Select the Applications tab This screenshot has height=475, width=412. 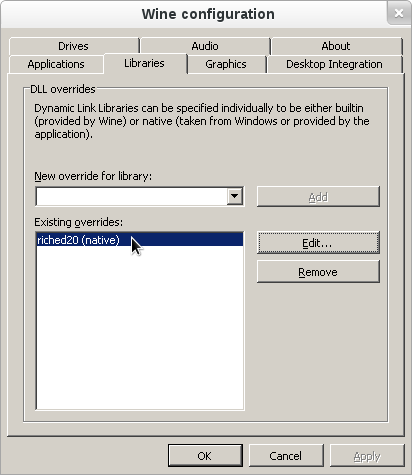[x=56, y=64]
